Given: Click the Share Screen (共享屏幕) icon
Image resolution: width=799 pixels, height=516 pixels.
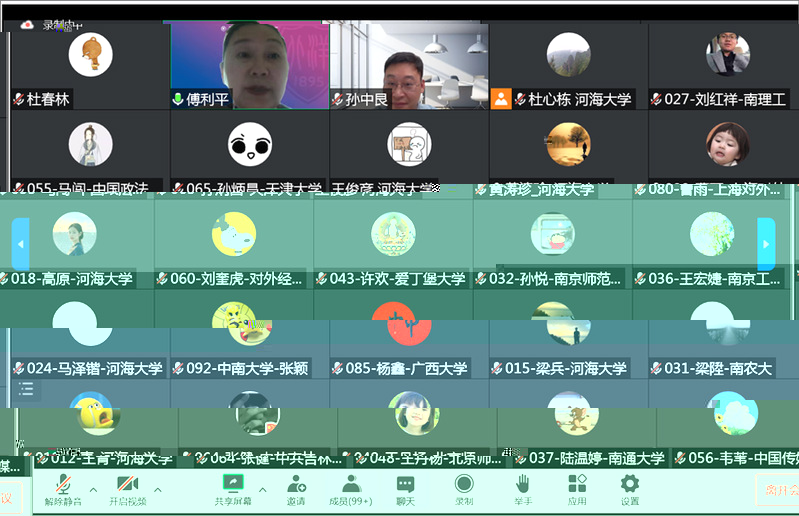Looking at the screenshot, I should pyautogui.click(x=233, y=487).
